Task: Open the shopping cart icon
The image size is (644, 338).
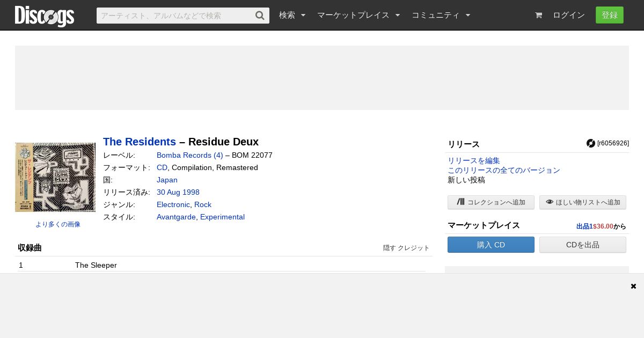Action: pos(538,15)
